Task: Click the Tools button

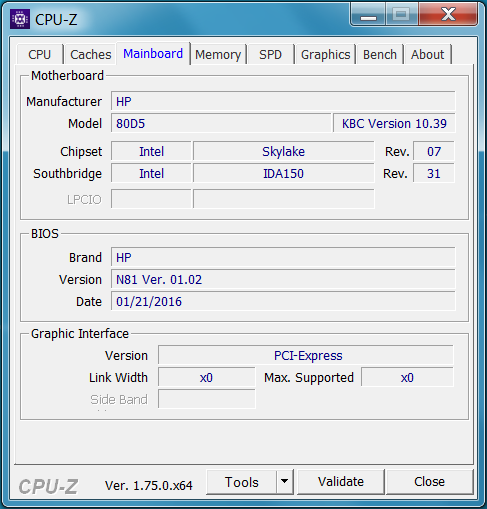Action: click(x=241, y=482)
